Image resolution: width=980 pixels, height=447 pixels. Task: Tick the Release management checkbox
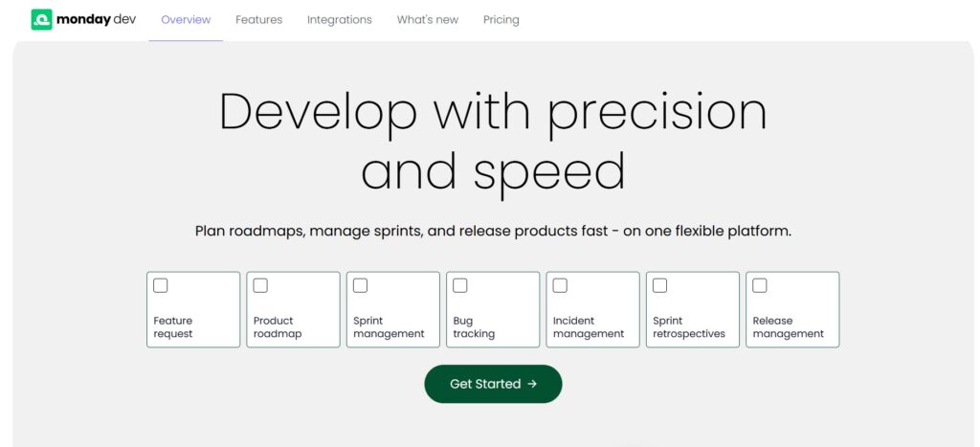click(760, 285)
